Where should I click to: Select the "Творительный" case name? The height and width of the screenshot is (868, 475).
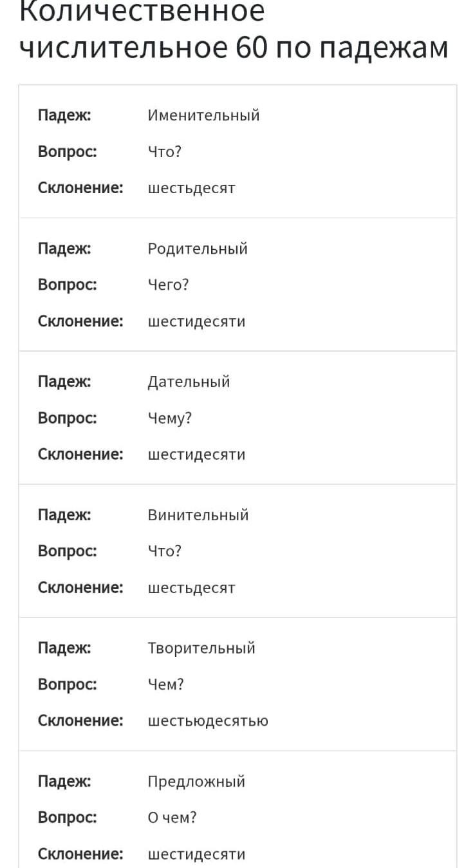tap(201, 648)
